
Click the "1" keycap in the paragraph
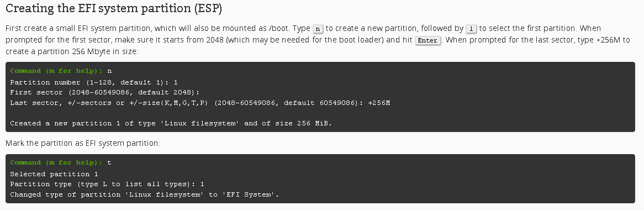[471, 29]
